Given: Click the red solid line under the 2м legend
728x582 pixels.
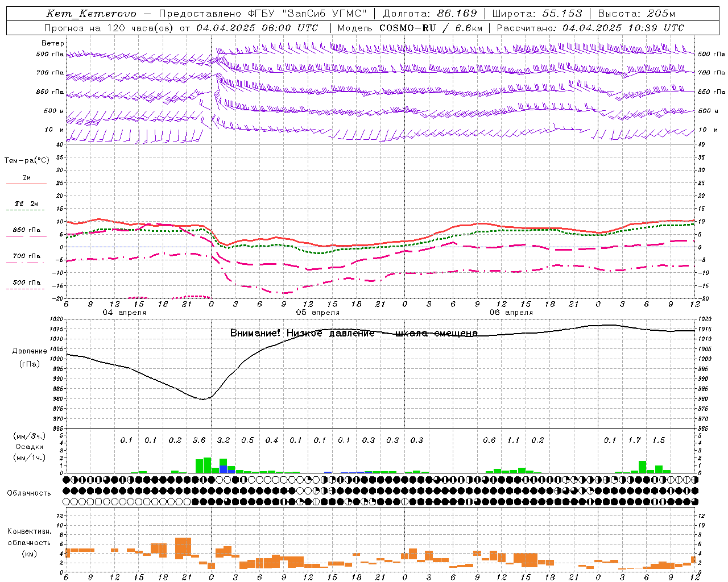Looking at the screenshot, I should 27,184.
